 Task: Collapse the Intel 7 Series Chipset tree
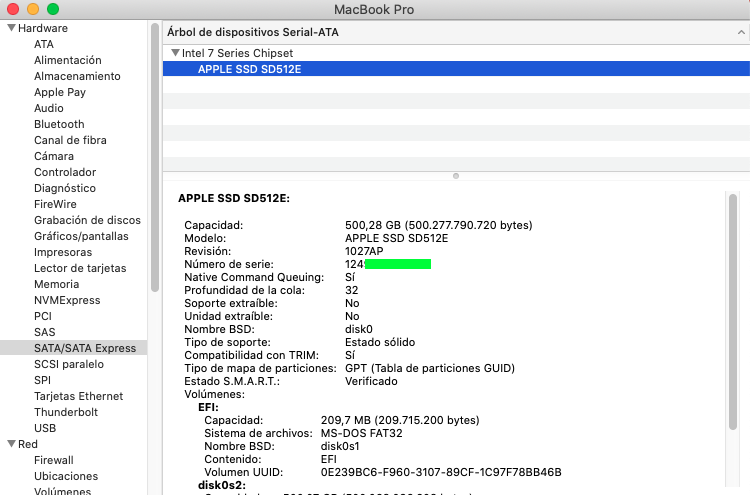[176, 53]
